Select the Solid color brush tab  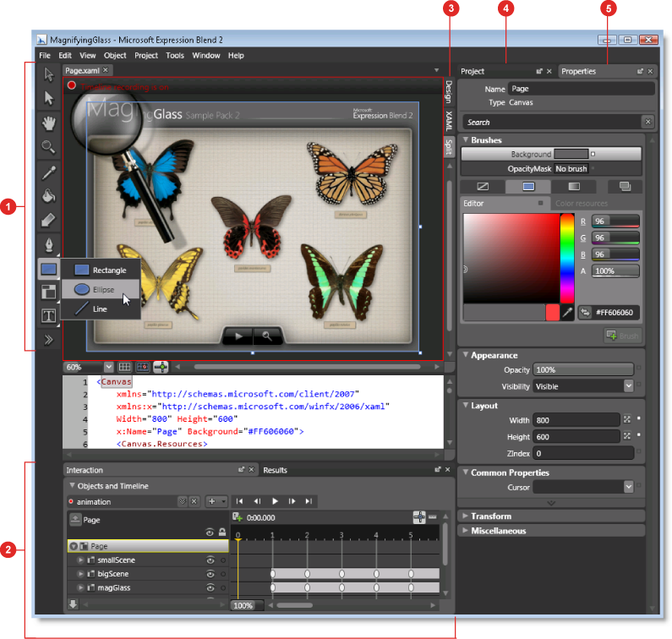tap(528, 187)
